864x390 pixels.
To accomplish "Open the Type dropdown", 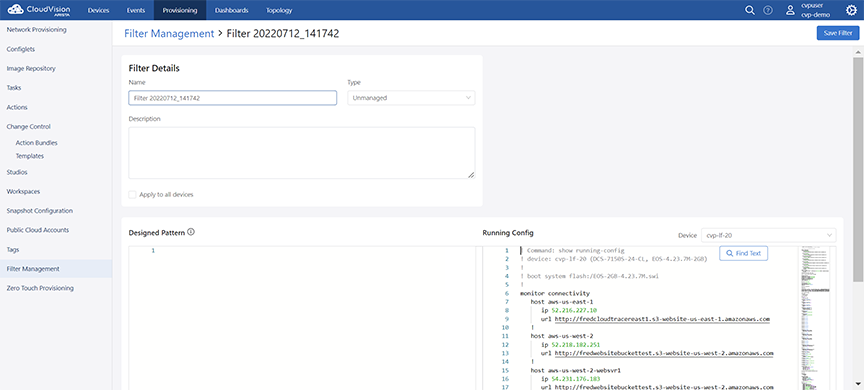I will pos(411,98).
